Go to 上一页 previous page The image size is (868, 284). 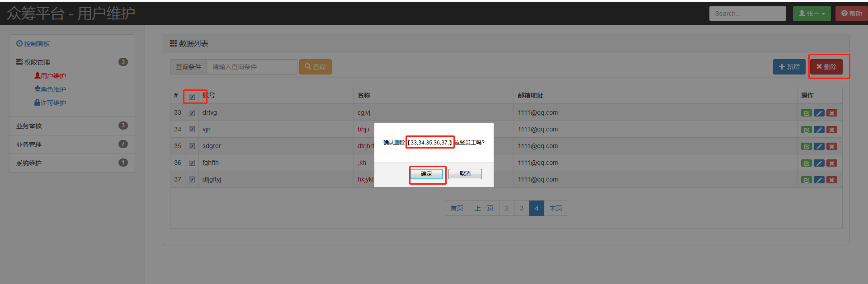pyautogui.click(x=484, y=208)
